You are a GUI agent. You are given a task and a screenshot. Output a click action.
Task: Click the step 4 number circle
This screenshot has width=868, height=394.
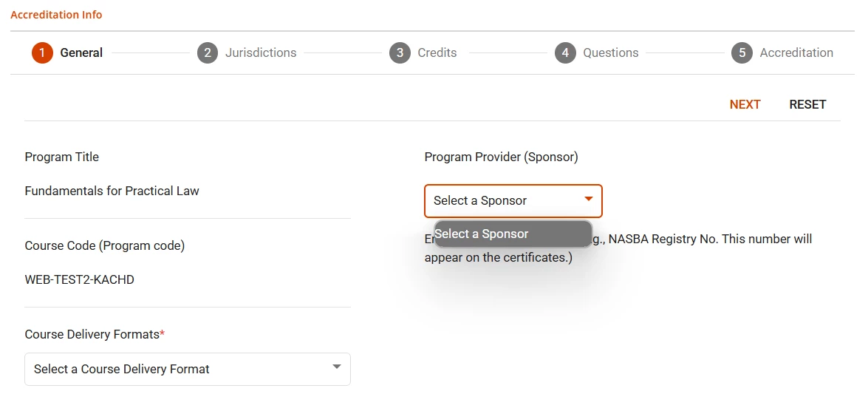565,52
